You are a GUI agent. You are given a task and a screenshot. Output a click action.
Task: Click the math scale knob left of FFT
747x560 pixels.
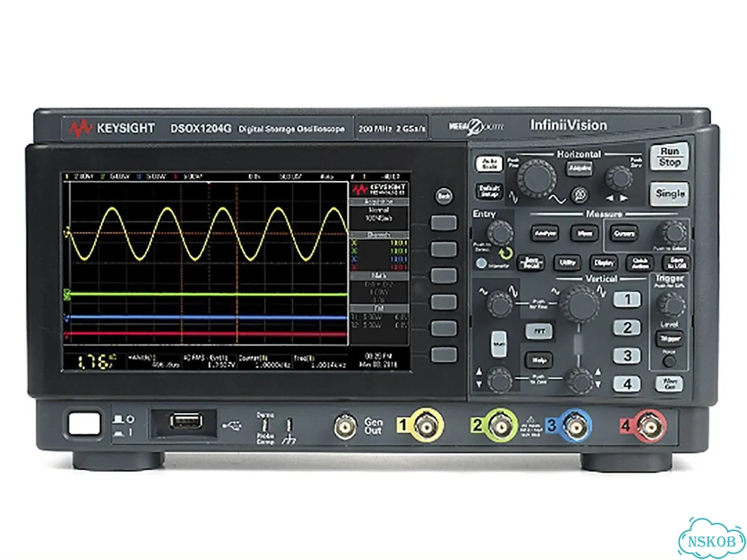(499, 304)
